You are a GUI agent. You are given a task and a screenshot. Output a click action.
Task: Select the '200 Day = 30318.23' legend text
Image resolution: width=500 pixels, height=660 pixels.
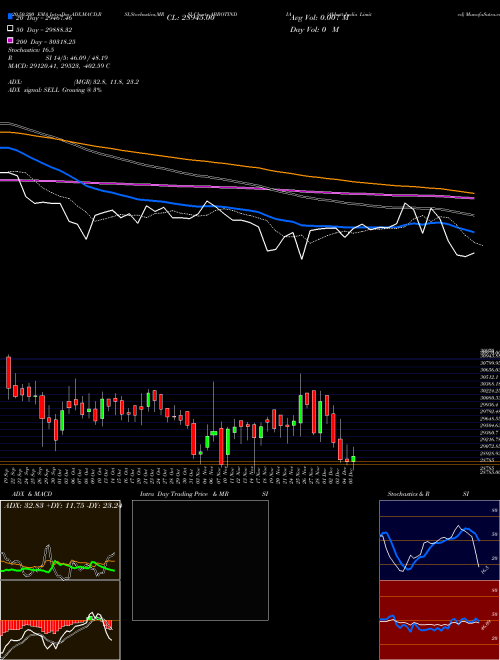(x=46, y=42)
